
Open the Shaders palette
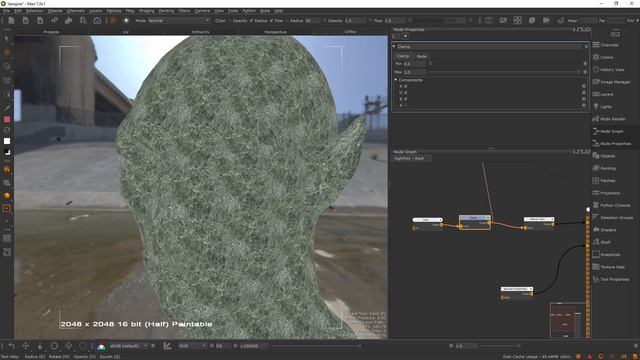(x=604, y=230)
